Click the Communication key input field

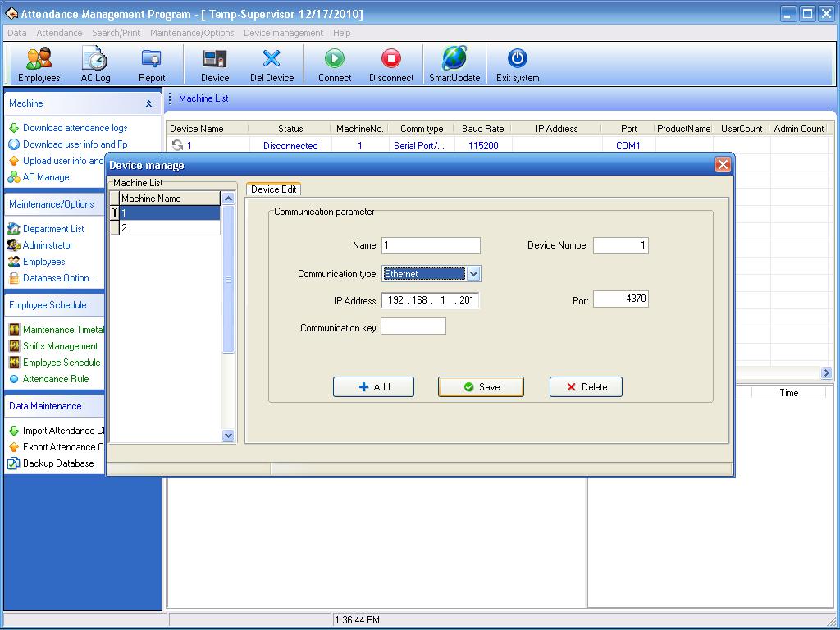tap(413, 326)
